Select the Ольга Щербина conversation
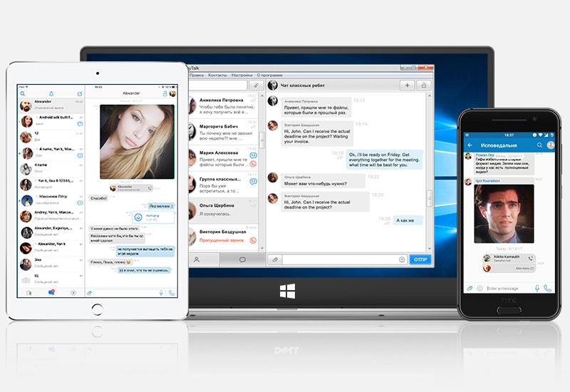570x392 pixels. point(223,210)
